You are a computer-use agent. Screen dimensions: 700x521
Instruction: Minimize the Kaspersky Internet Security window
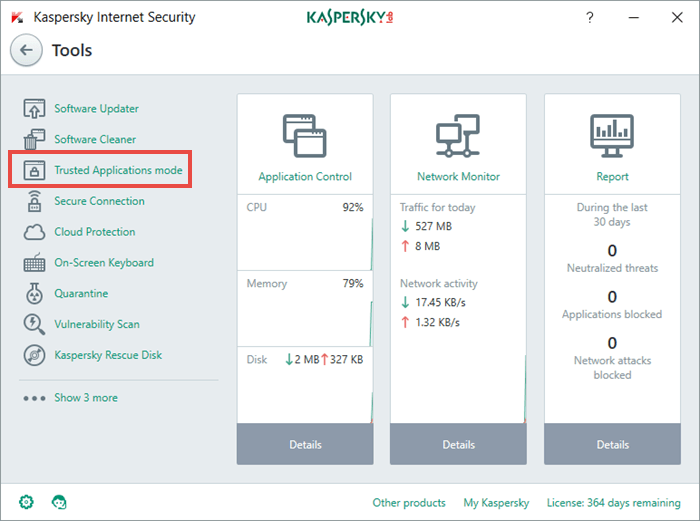[633, 17]
